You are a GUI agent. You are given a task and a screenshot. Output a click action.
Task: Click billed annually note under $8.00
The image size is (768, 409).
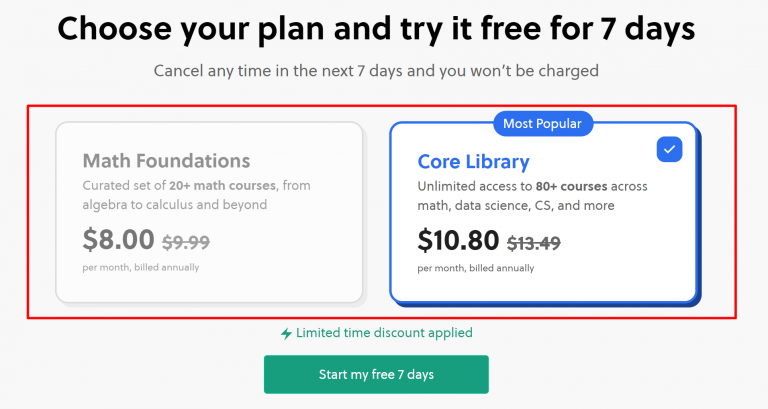(141, 267)
